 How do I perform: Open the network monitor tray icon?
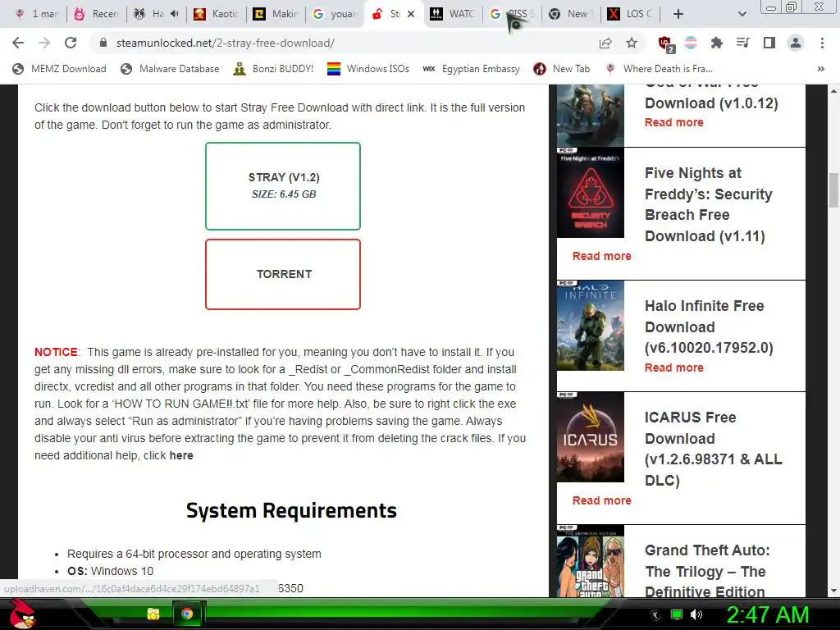tap(677, 614)
